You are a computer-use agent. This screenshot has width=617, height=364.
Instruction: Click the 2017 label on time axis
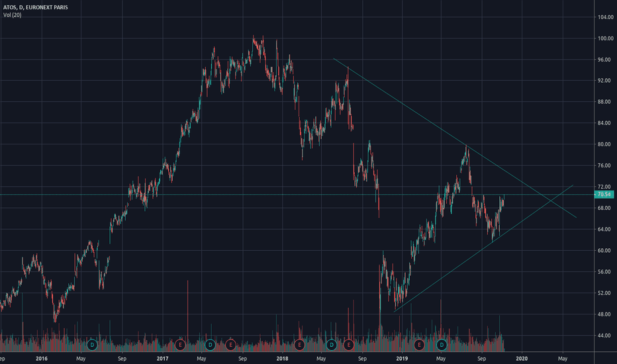tap(162, 359)
